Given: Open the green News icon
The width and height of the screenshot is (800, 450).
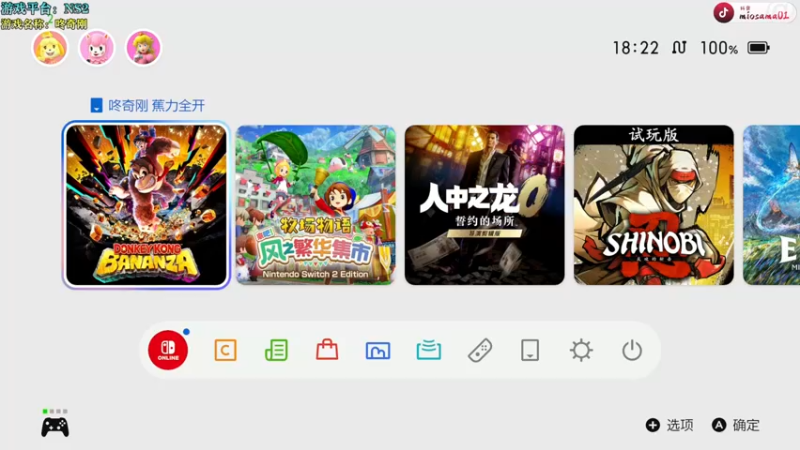Looking at the screenshot, I should (276, 351).
